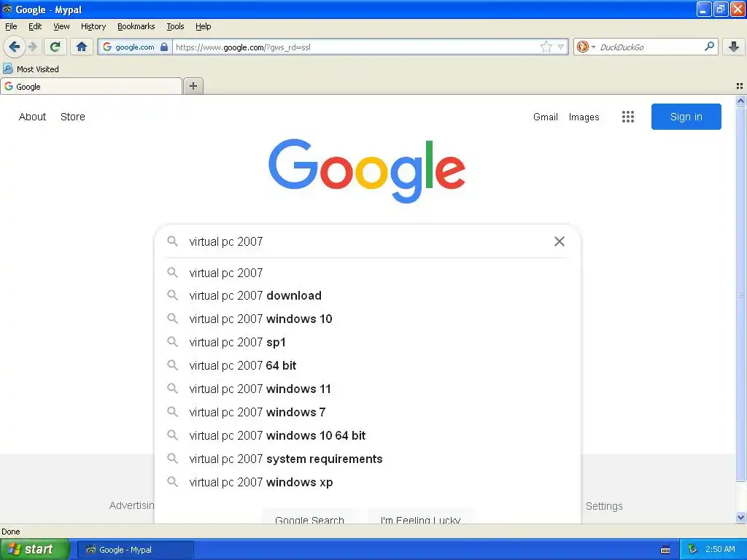Open the Bookmarks menu
The width and height of the screenshot is (747, 560).
(x=136, y=26)
